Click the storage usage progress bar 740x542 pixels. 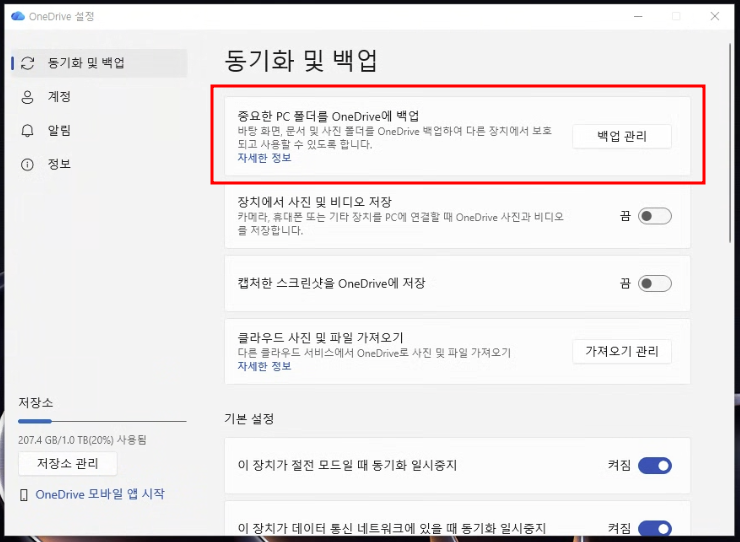102,421
